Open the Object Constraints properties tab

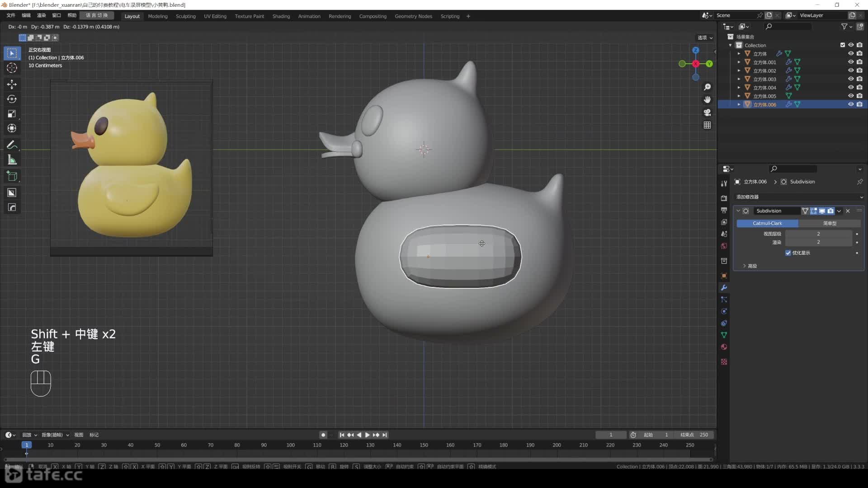724,323
